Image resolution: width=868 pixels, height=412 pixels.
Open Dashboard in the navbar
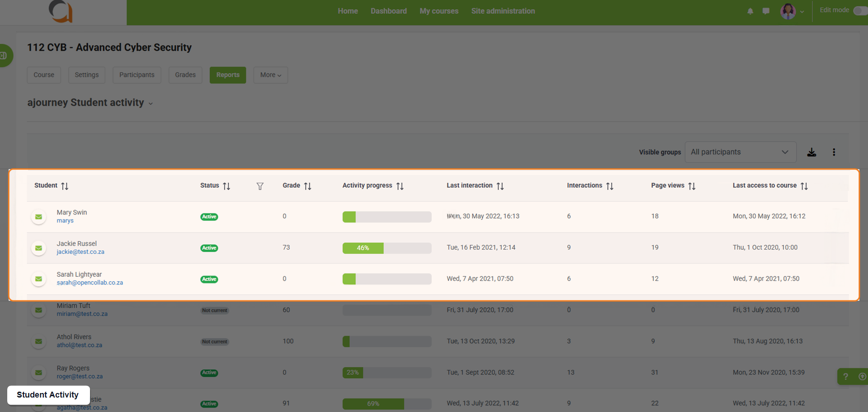click(x=388, y=11)
